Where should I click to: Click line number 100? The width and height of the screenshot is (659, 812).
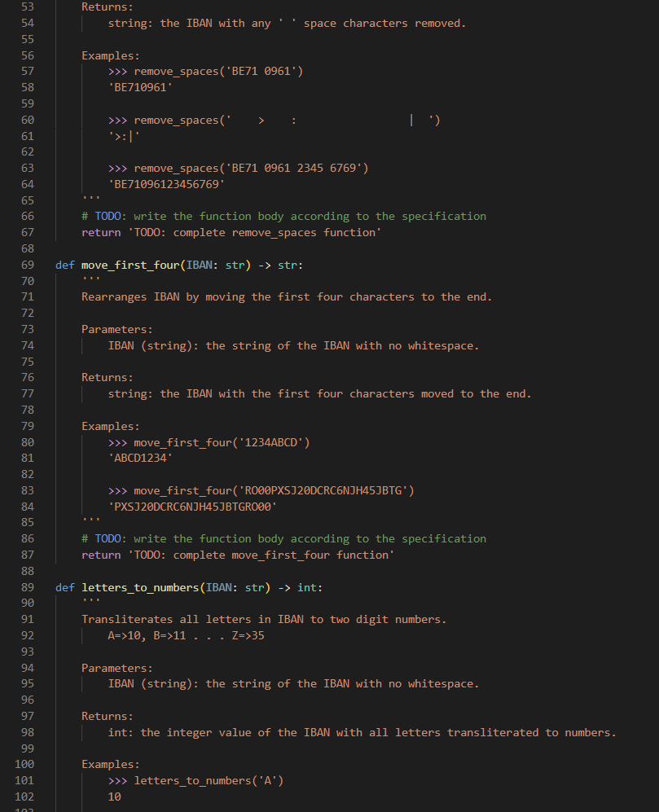(x=24, y=764)
